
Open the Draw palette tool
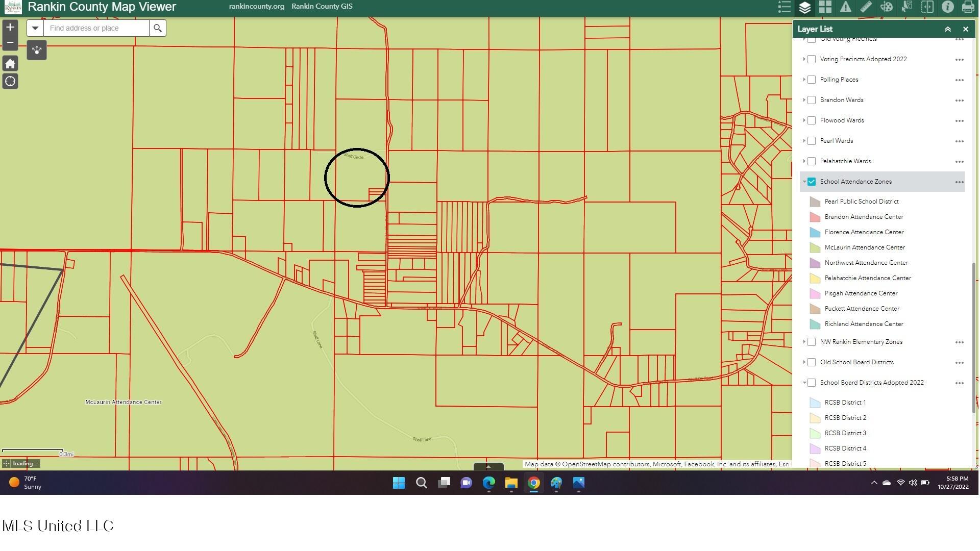pos(887,7)
